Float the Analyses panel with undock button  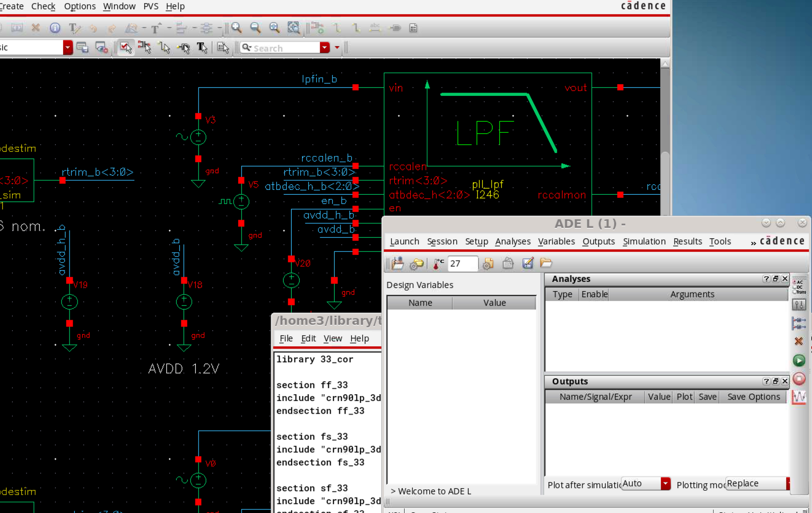coord(776,278)
